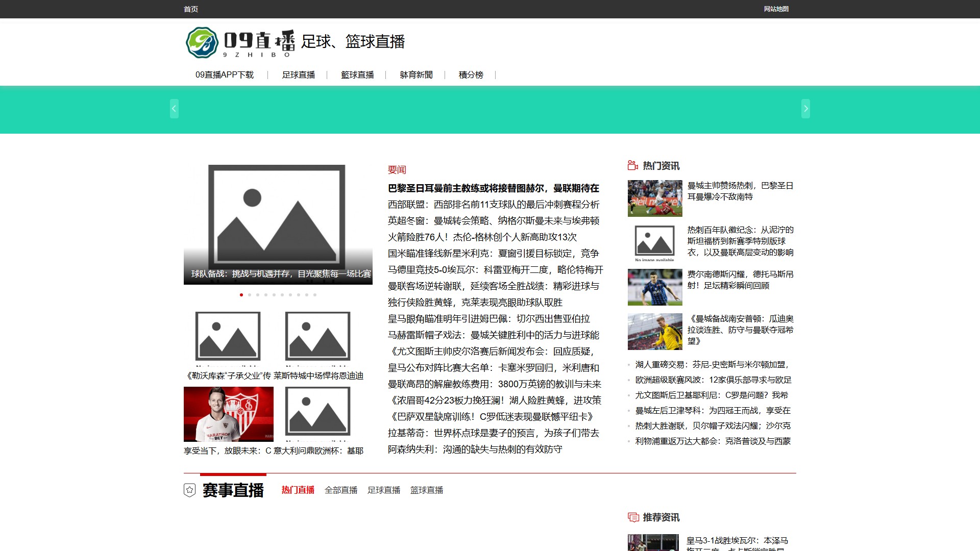Open the 09直播APP下载 navigation item
980x551 pixels.
(225, 75)
